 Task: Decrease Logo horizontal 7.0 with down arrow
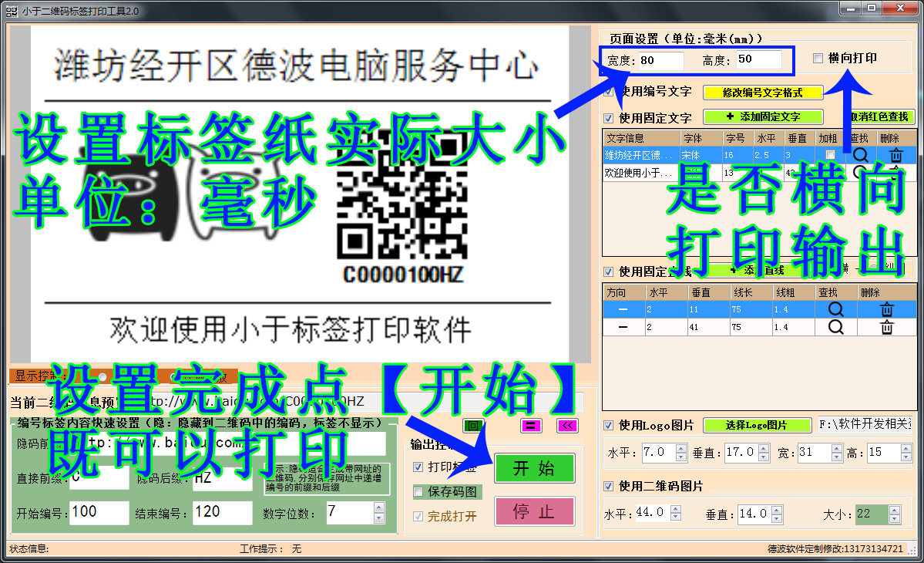click(681, 457)
